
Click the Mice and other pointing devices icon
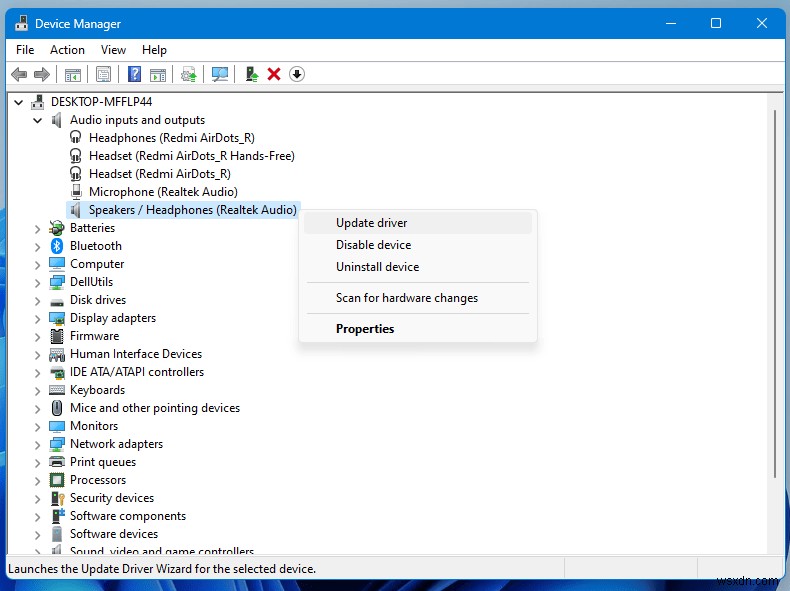click(57, 408)
